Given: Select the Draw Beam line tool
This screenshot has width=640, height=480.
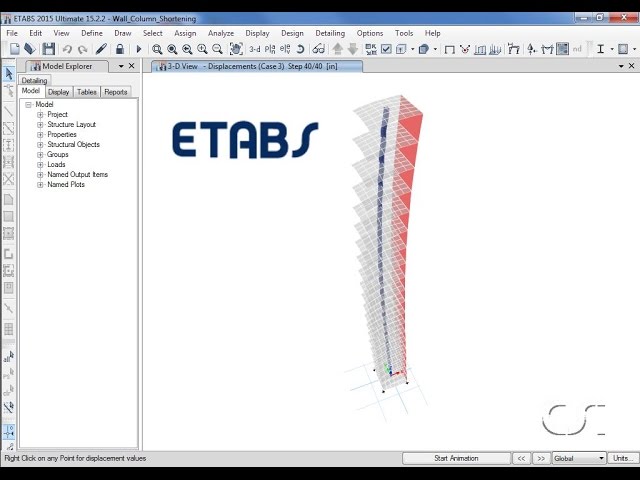Looking at the screenshot, I should (9, 111).
